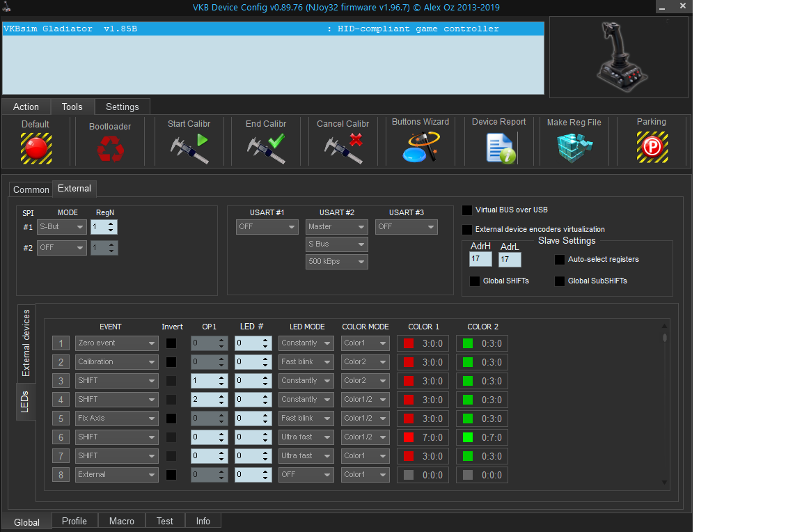Open the Device Report icon
Screen dimensions: 802x532
[x=499, y=148]
